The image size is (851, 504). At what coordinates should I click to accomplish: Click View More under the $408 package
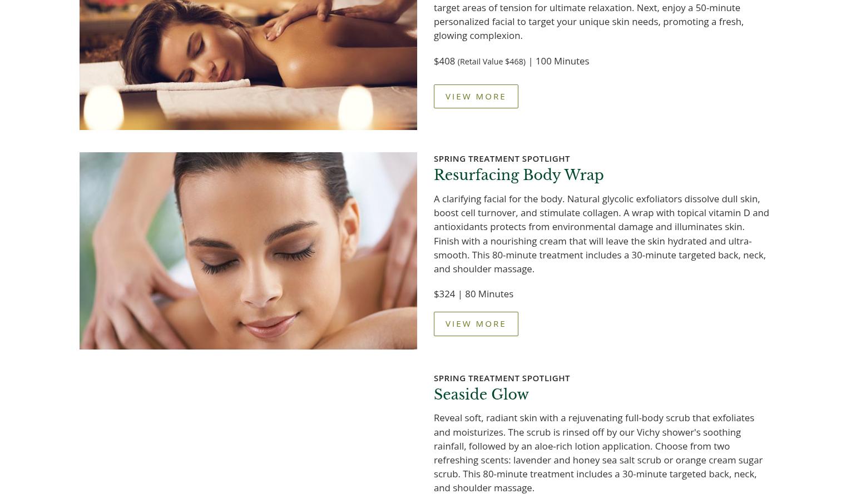tap(476, 96)
